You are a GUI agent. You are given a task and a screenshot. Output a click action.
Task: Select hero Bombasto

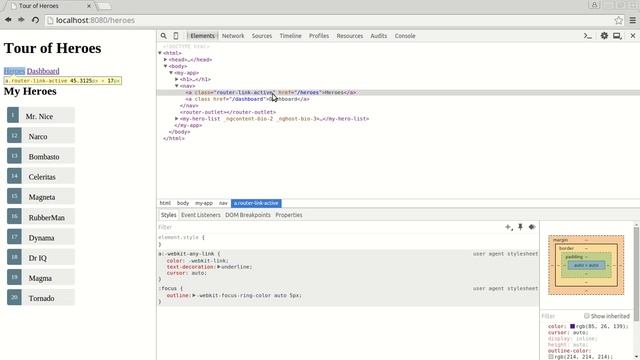tap(41, 156)
